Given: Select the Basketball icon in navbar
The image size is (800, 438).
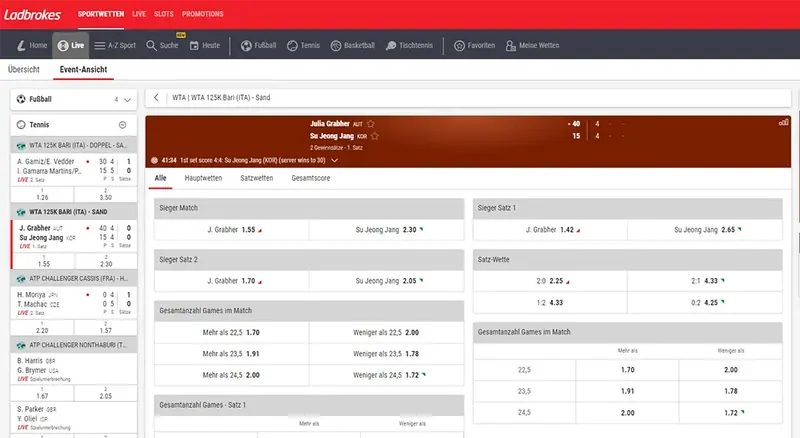Looking at the screenshot, I should coord(336,45).
